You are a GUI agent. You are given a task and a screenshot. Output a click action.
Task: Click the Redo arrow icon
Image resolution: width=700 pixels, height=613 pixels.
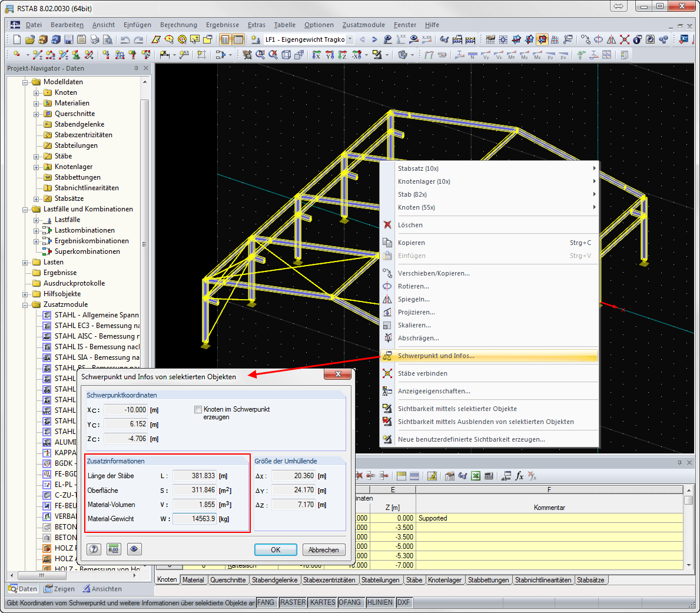point(138,39)
